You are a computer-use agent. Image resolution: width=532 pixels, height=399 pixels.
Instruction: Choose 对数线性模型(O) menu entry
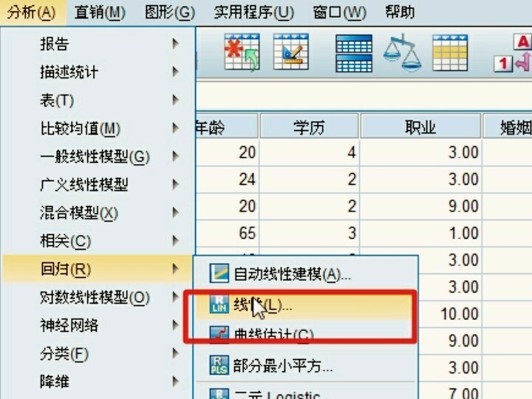click(98, 297)
